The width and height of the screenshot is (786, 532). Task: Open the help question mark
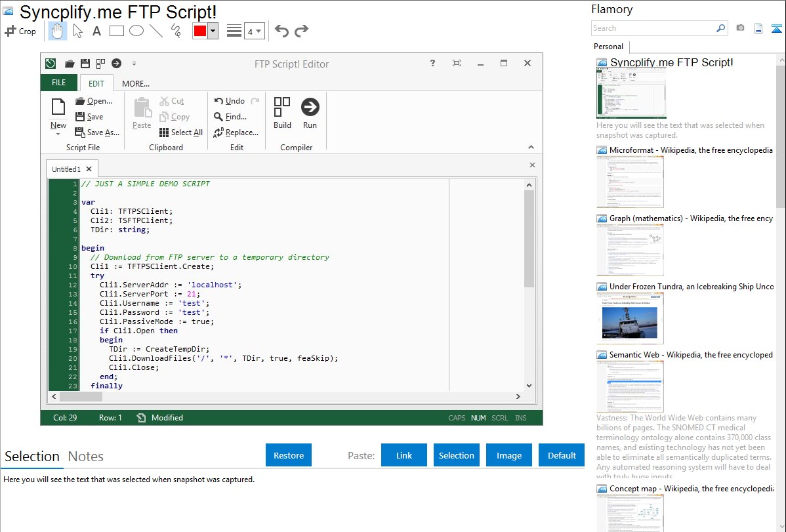(x=432, y=63)
